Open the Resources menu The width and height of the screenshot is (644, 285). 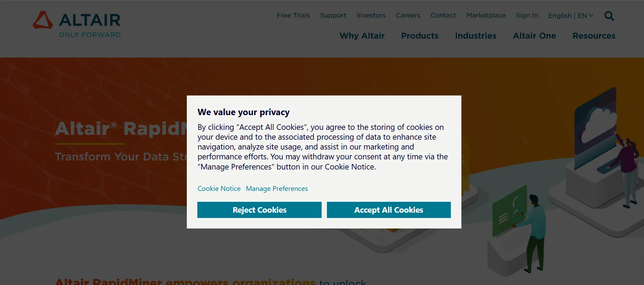click(x=594, y=36)
